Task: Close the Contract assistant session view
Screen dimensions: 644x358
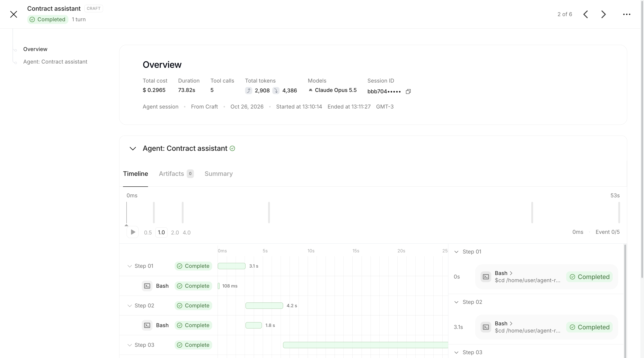Action: coord(14,14)
